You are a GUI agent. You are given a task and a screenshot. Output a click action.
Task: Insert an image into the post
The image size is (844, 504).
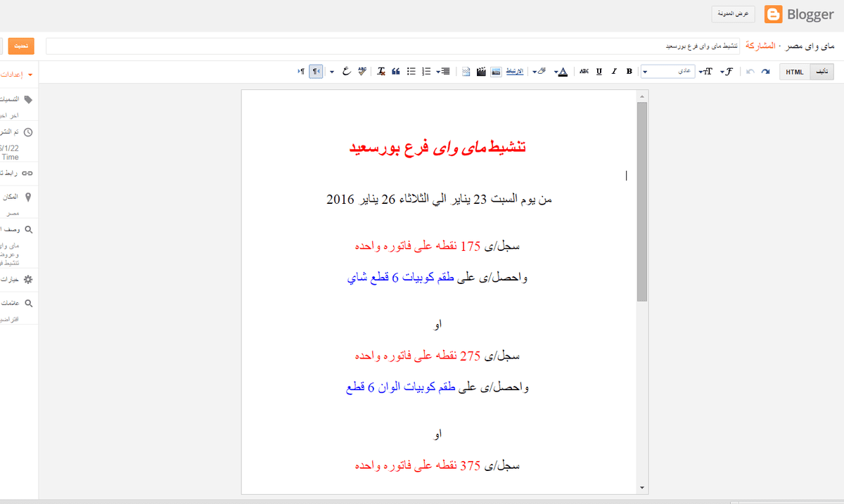(497, 71)
